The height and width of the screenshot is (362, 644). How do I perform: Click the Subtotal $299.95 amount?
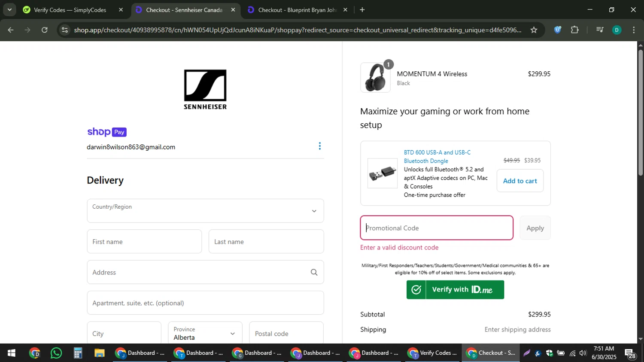pyautogui.click(x=539, y=314)
